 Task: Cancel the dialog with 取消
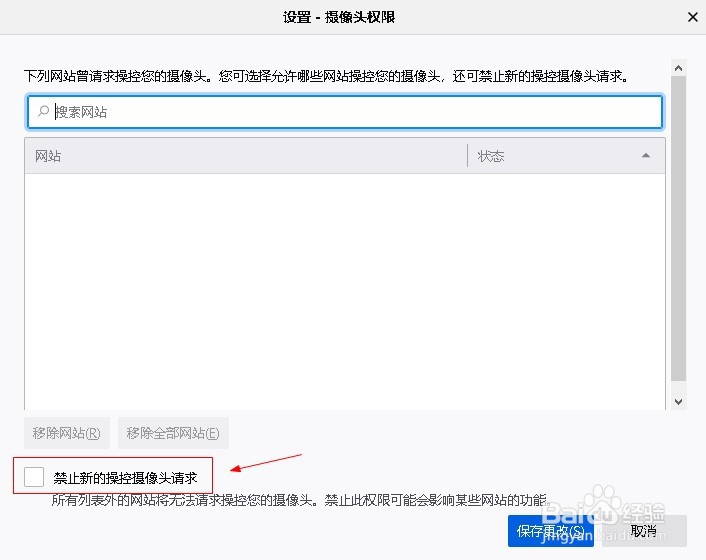click(644, 531)
